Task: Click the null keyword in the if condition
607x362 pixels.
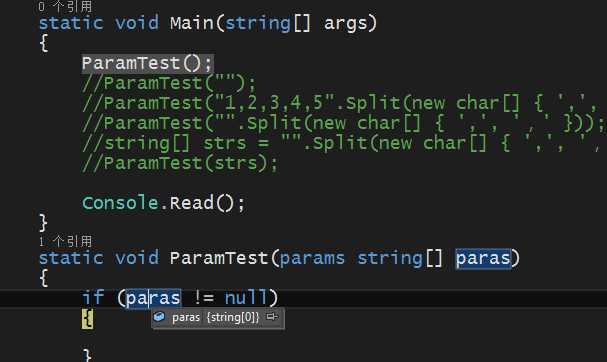Action: pos(245,298)
